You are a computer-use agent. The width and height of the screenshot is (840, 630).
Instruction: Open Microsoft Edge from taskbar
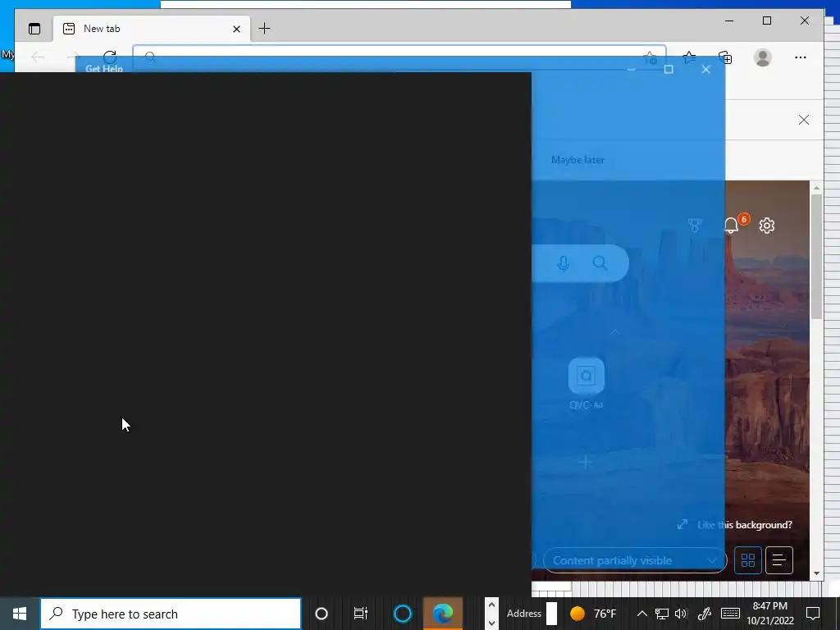pyautogui.click(x=443, y=614)
